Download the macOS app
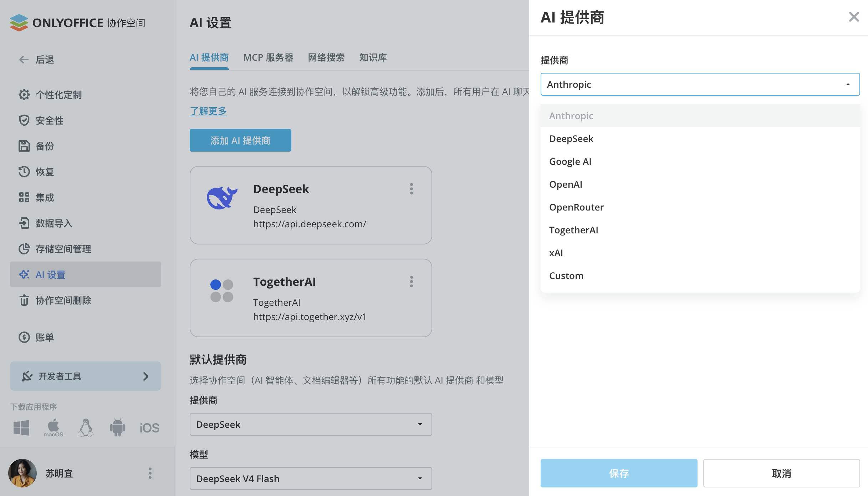Screen dimensions: 868x496 click(x=53, y=427)
